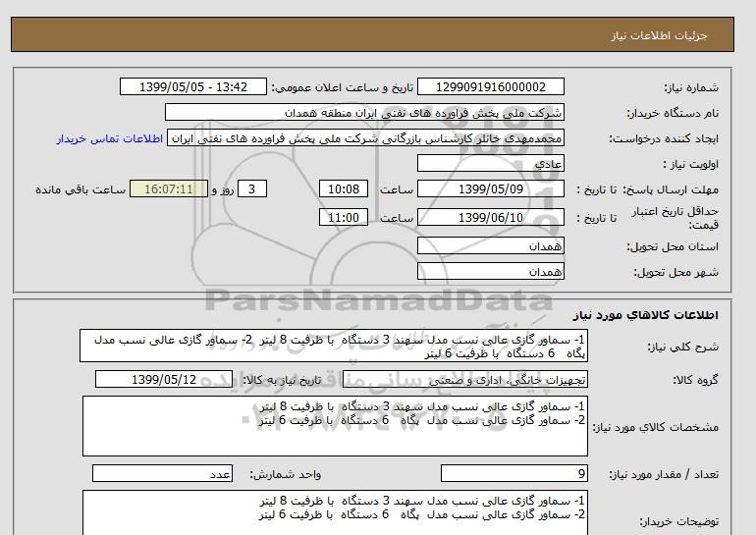Click the general need description text box
Screen dimensions: 756x535
(334, 347)
